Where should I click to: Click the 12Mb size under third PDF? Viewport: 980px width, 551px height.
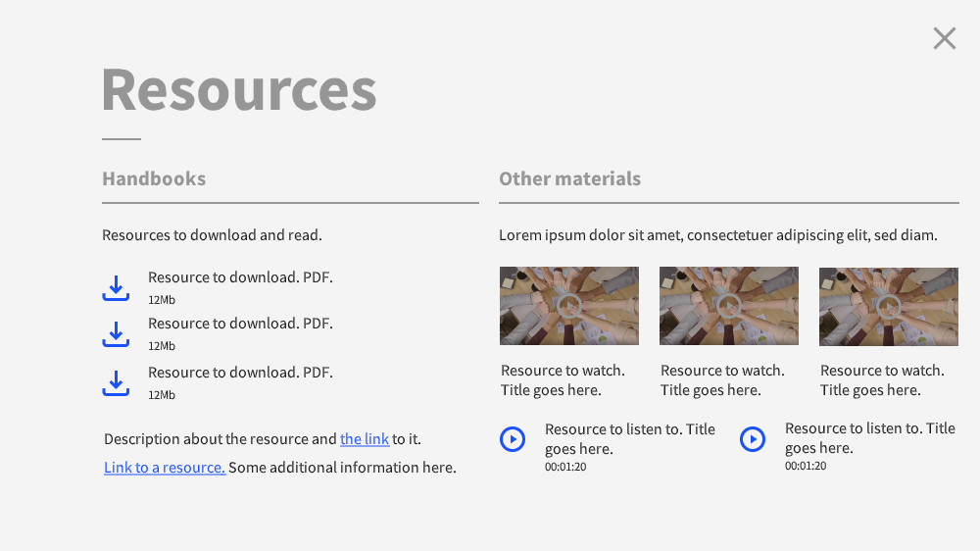pyautogui.click(x=162, y=395)
